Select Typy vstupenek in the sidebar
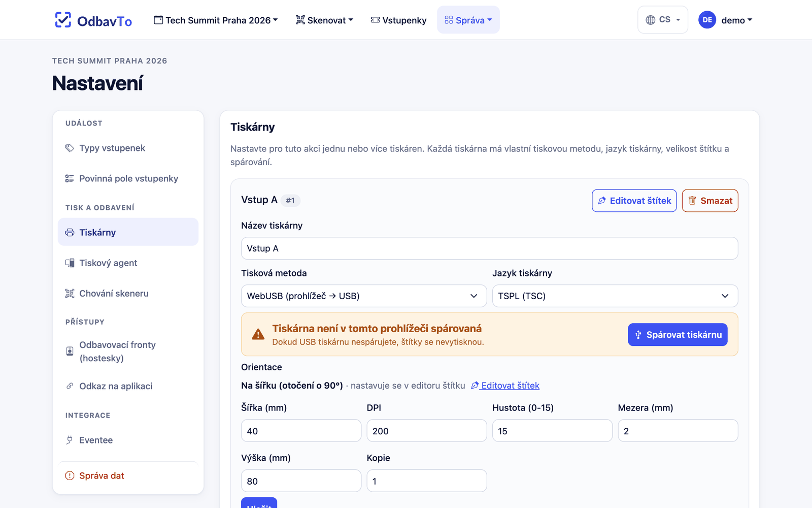Viewport: 812px width, 508px height. point(128,148)
